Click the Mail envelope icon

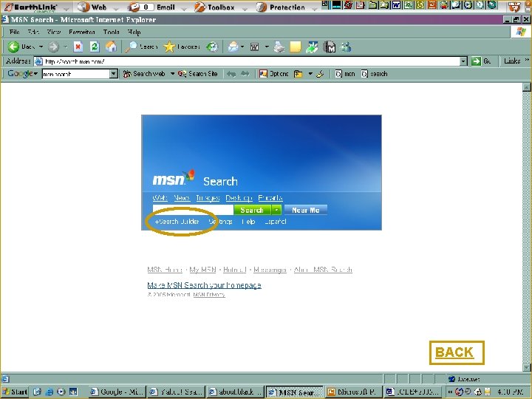pos(233,47)
